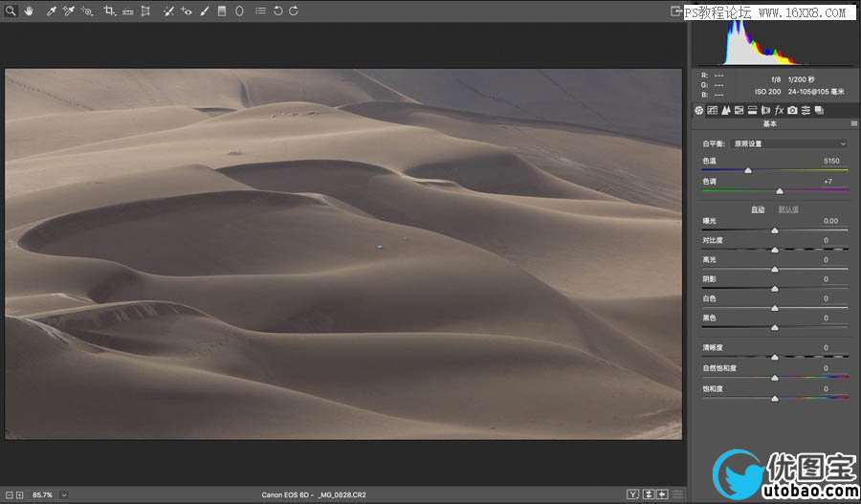Select the Graduated Filter tool
This screenshot has width=861, height=504.
pos(222,11)
